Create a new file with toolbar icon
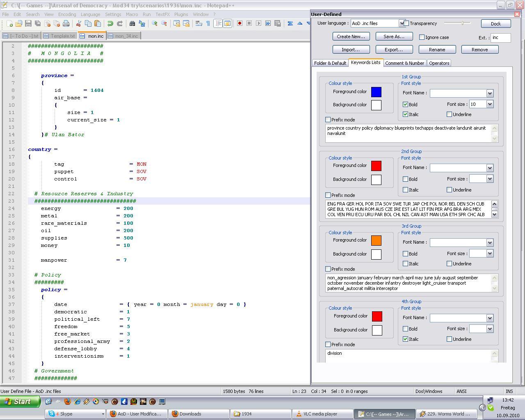This screenshot has width=525, height=420. pyautogui.click(x=10, y=24)
